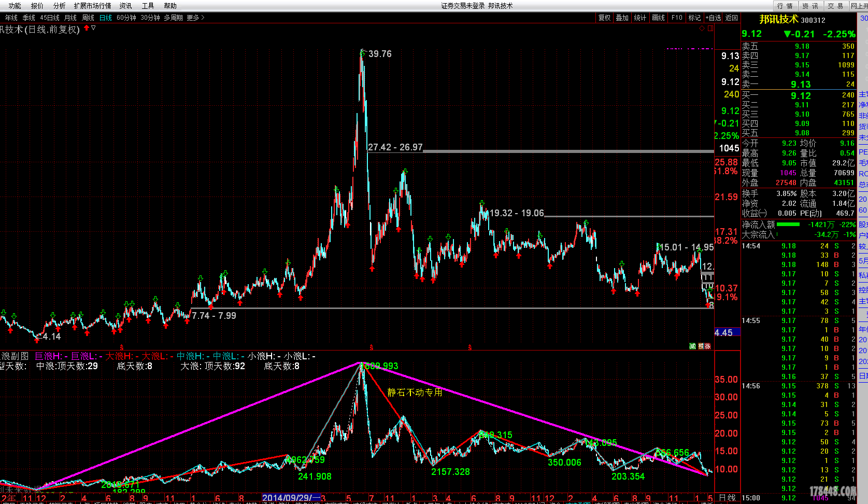Image resolution: width=868 pixels, height=504 pixels.
Task: Open the 帮助 menu
Action: (170, 6)
